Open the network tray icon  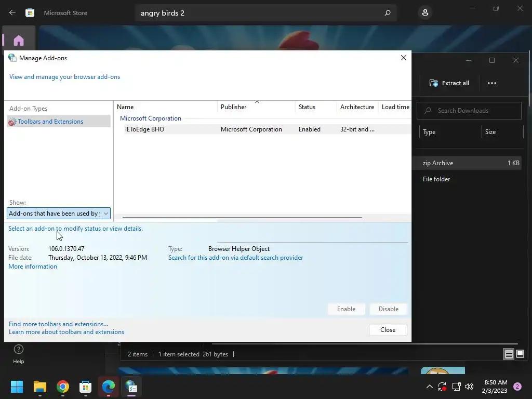point(456,387)
